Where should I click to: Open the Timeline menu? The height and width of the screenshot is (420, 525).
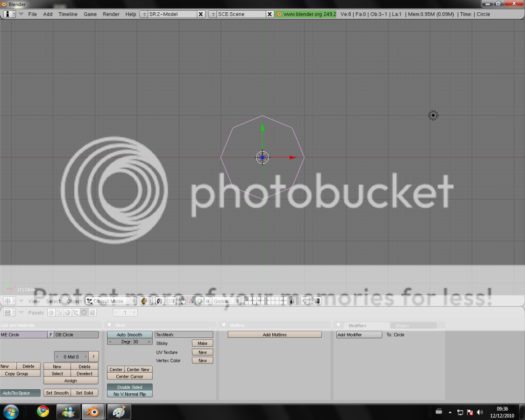[68, 14]
